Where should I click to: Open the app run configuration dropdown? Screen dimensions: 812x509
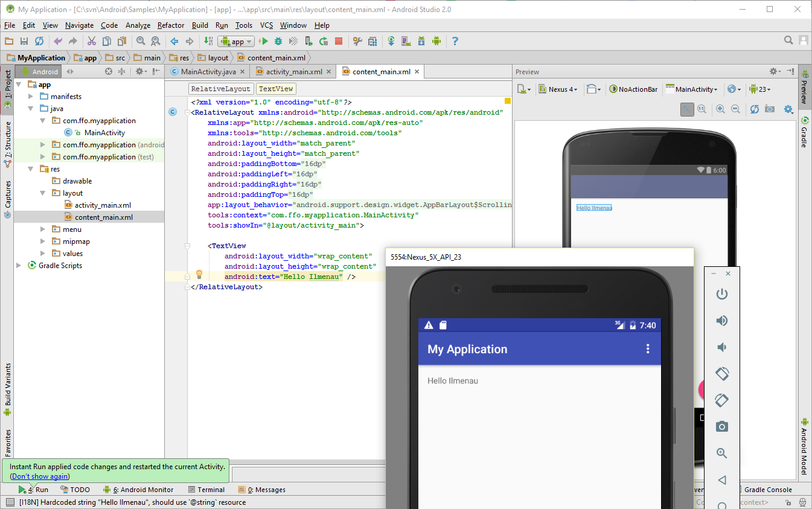[x=236, y=42]
